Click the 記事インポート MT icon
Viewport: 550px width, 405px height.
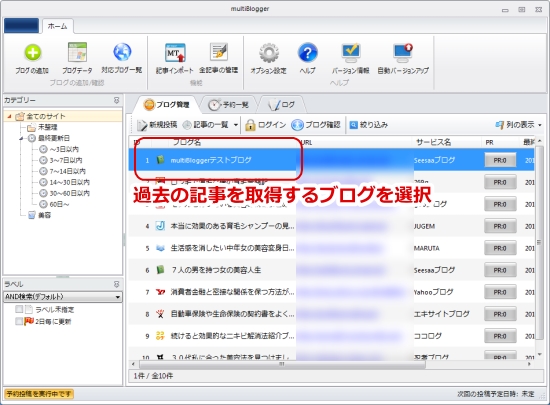point(175,53)
